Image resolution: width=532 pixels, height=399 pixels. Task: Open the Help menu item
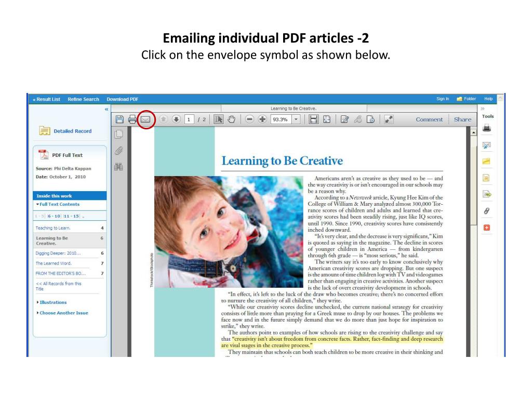488,99
